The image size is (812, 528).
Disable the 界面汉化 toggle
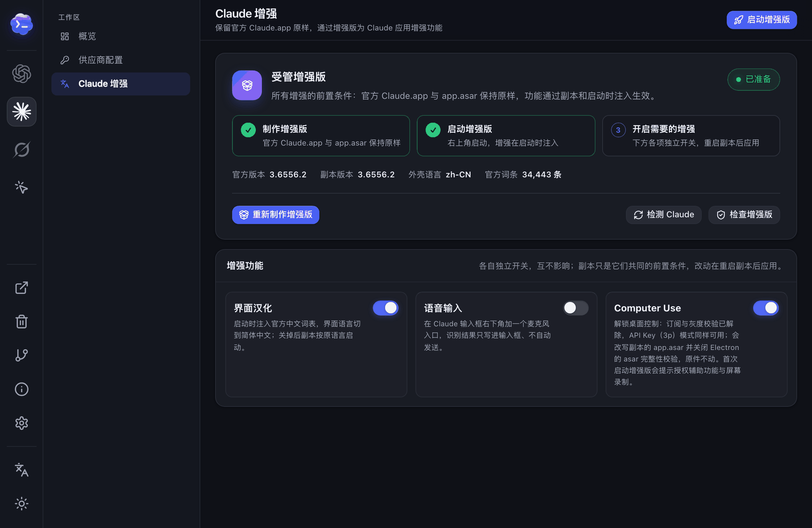[386, 308]
